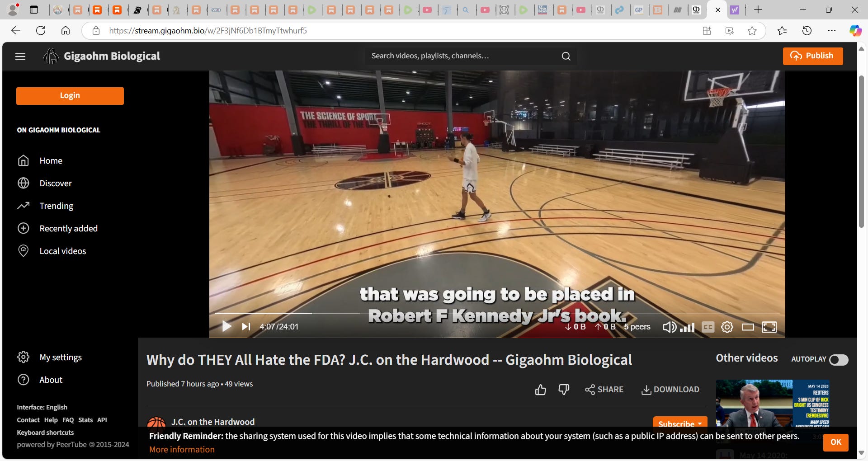View site information lock icon

96,31
